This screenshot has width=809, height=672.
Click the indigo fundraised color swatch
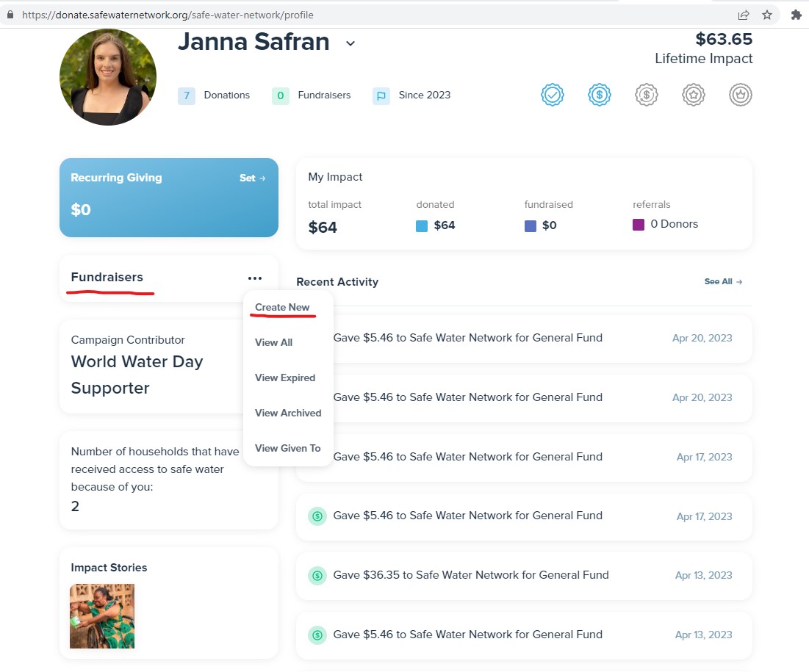pyautogui.click(x=530, y=226)
